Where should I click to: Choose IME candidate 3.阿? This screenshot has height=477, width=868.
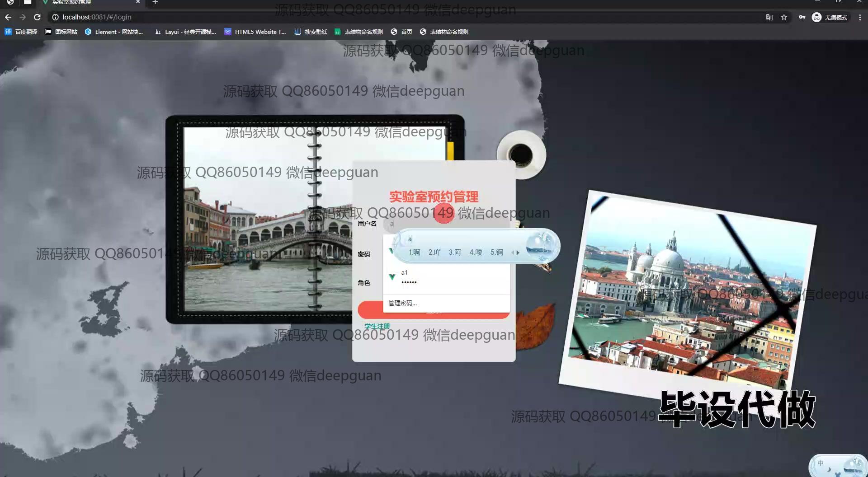(455, 253)
